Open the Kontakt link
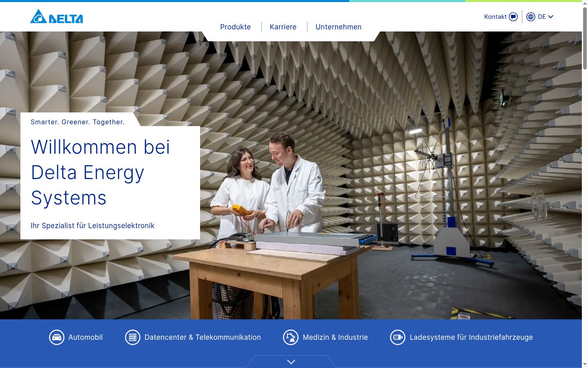The height and width of the screenshot is (368, 588). 495,17
